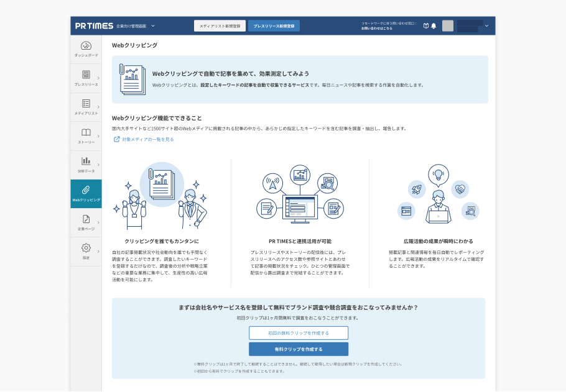
Task: Open the analytics bar chart icon
Action: (x=86, y=161)
